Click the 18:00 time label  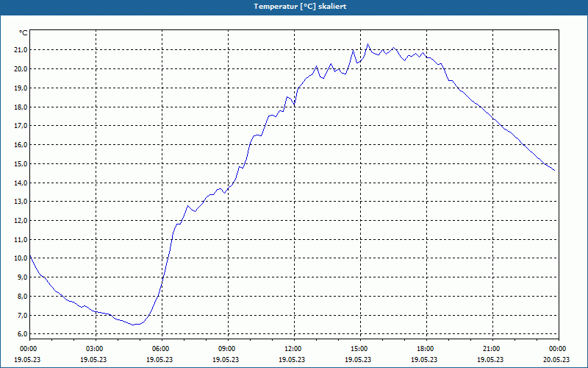coord(426,349)
